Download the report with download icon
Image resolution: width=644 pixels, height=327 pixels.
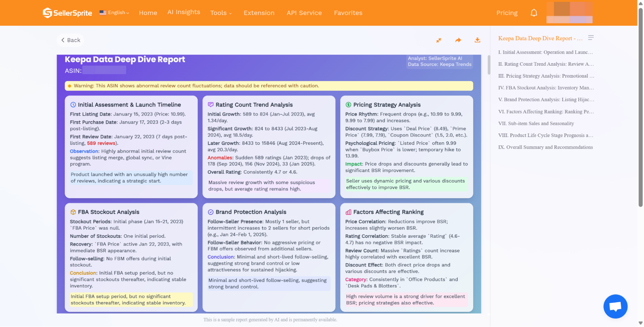tap(477, 40)
